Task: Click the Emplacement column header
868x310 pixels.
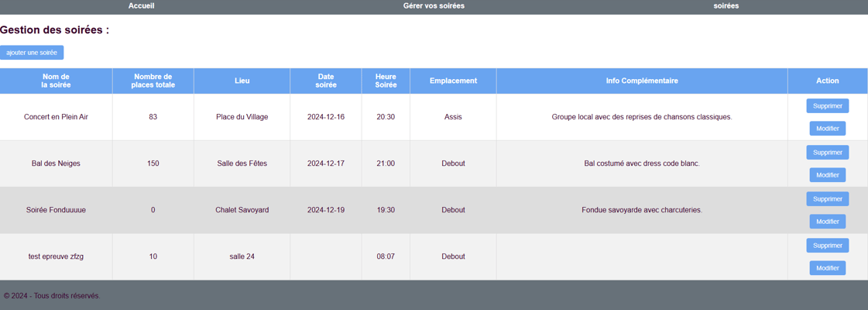Action: click(454, 81)
